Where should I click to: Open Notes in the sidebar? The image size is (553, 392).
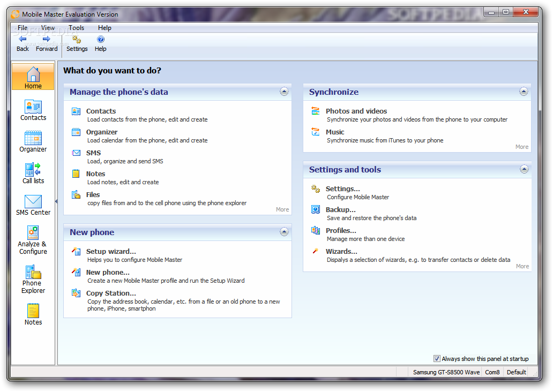tap(33, 314)
